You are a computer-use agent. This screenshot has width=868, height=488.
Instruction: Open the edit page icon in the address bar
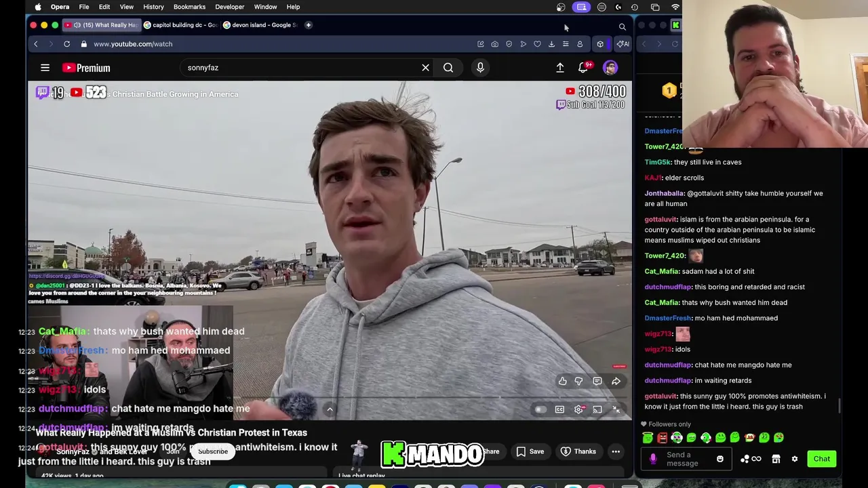[x=480, y=44]
